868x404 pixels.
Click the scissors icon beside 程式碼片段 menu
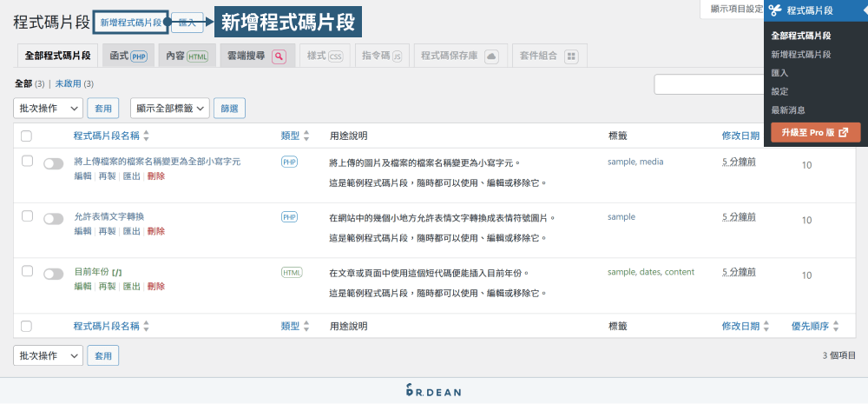coord(774,10)
